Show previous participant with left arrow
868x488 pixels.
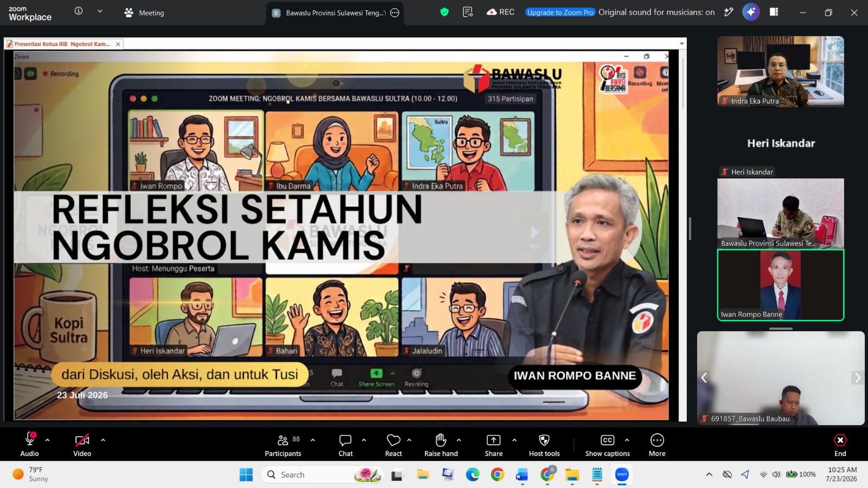704,378
